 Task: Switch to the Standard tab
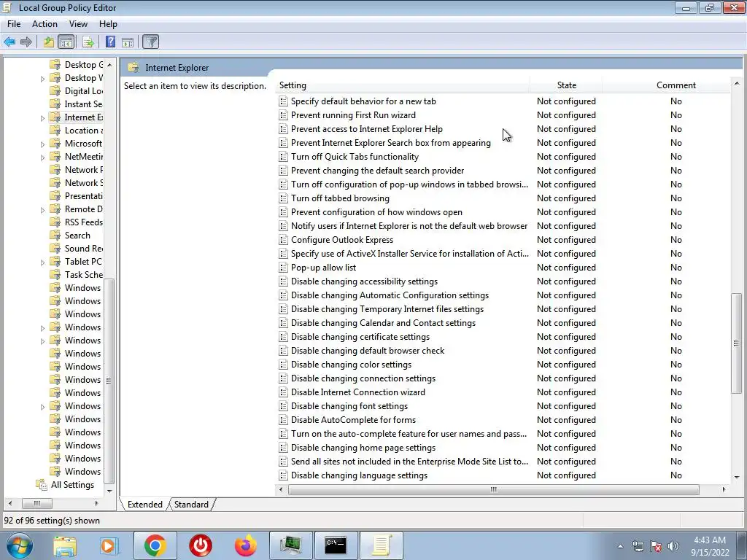pyautogui.click(x=191, y=505)
